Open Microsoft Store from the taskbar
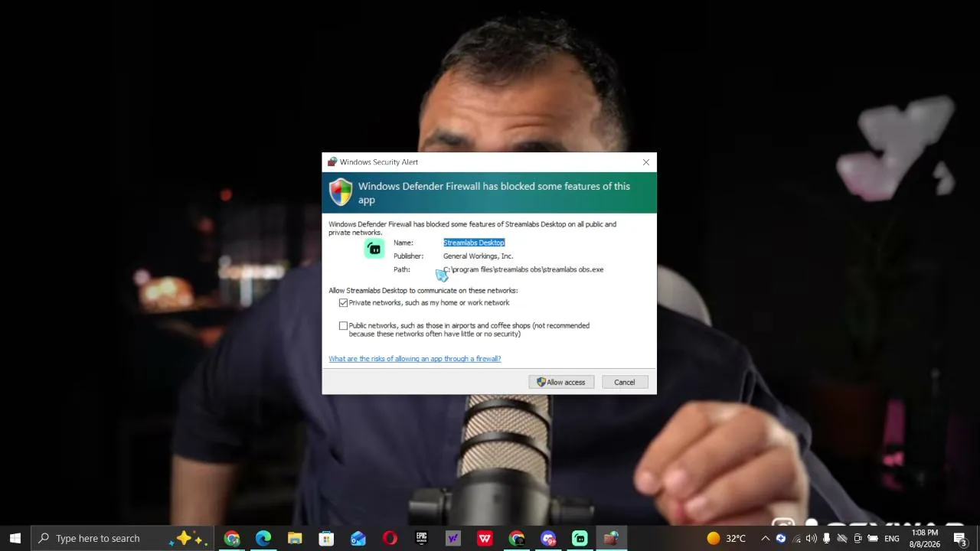Viewport: 980px width, 551px height. pos(326,538)
